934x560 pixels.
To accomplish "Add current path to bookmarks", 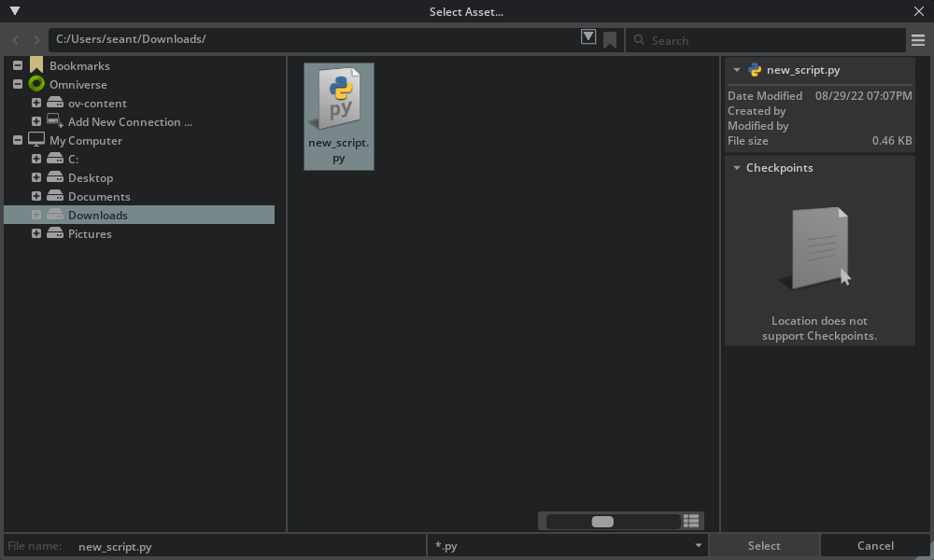I will click(x=610, y=39).
